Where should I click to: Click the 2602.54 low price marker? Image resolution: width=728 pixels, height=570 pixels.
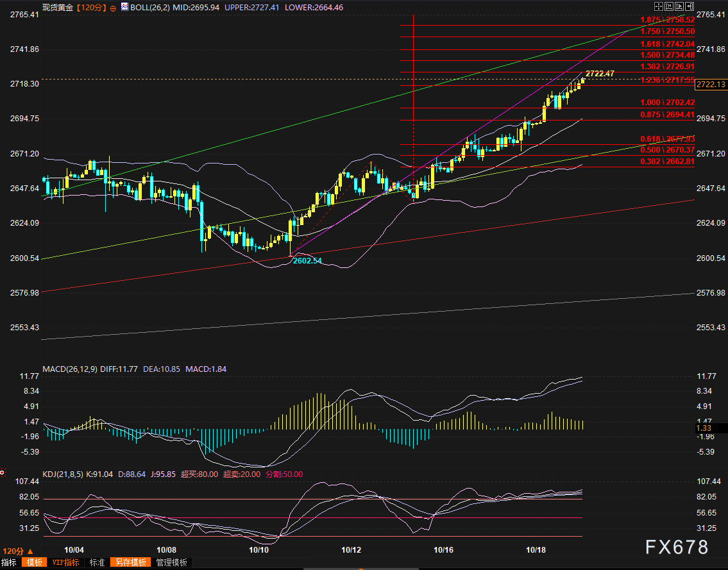pyautogui.click(x=307, y=261)
